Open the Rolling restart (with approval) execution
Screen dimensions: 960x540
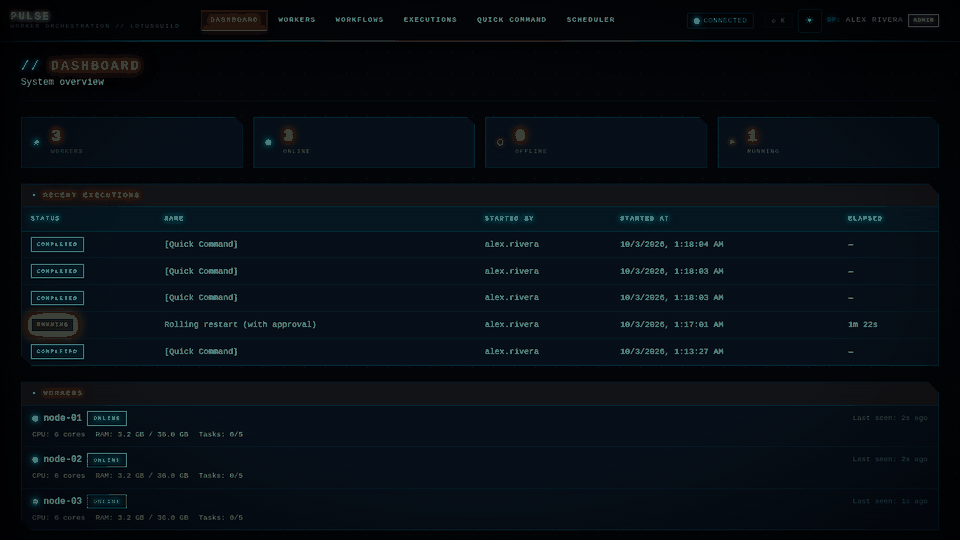click(240, 324)
